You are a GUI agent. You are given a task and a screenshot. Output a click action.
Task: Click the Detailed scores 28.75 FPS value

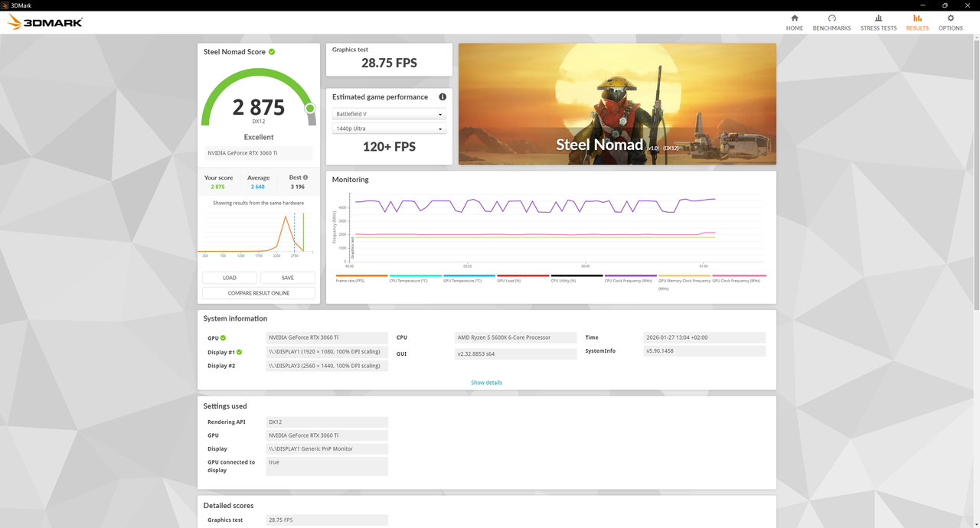(x=327, y=520)
